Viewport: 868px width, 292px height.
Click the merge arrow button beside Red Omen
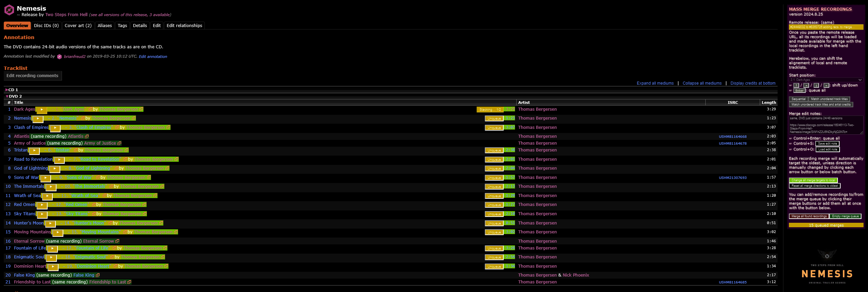pyautogui.click(x=41, y=205)
